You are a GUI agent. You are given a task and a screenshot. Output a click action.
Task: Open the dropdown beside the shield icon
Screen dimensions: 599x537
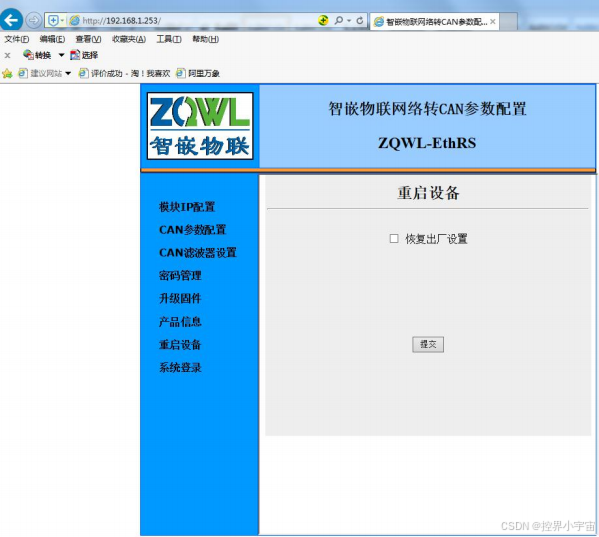point(62,21)
